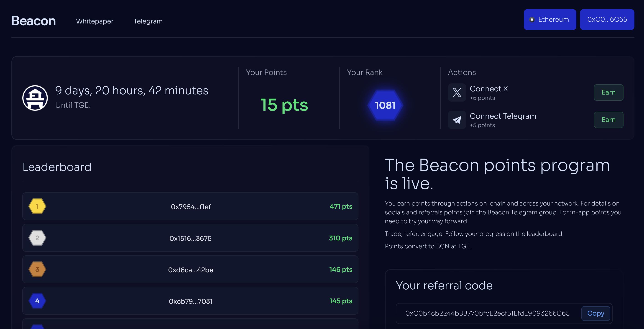Click the X (Twitter) logo icon

point(457,93)
